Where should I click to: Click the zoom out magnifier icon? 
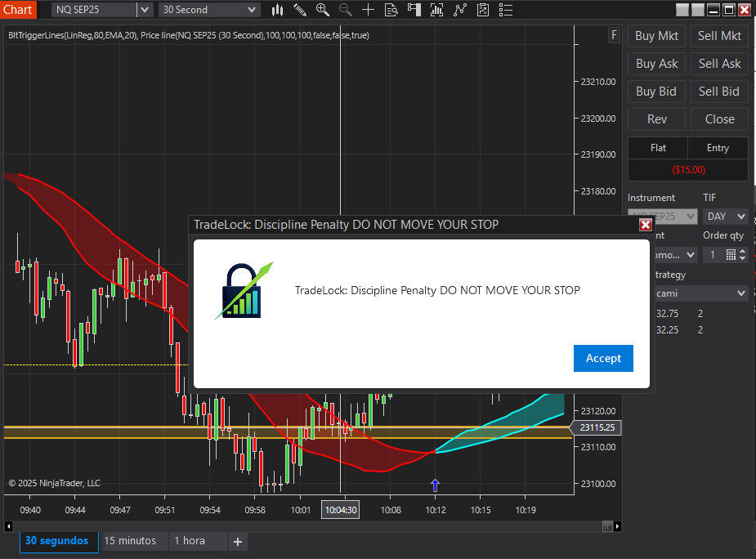pos(345,10)
